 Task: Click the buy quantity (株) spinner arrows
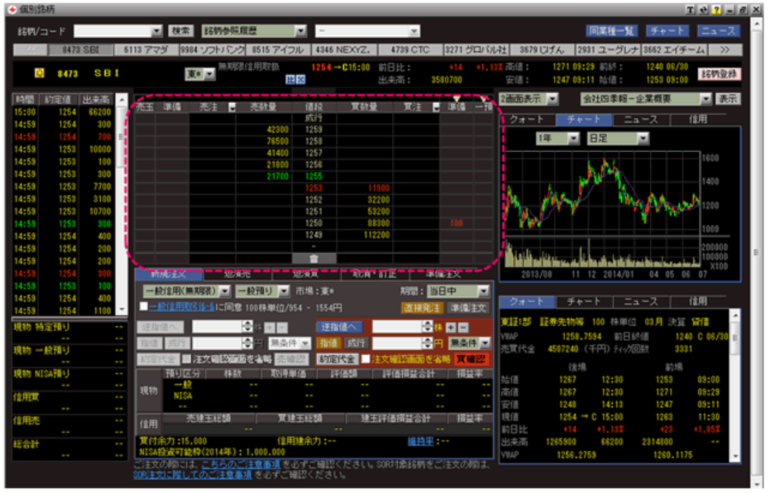pyautogui.click(x=428, y=327)
